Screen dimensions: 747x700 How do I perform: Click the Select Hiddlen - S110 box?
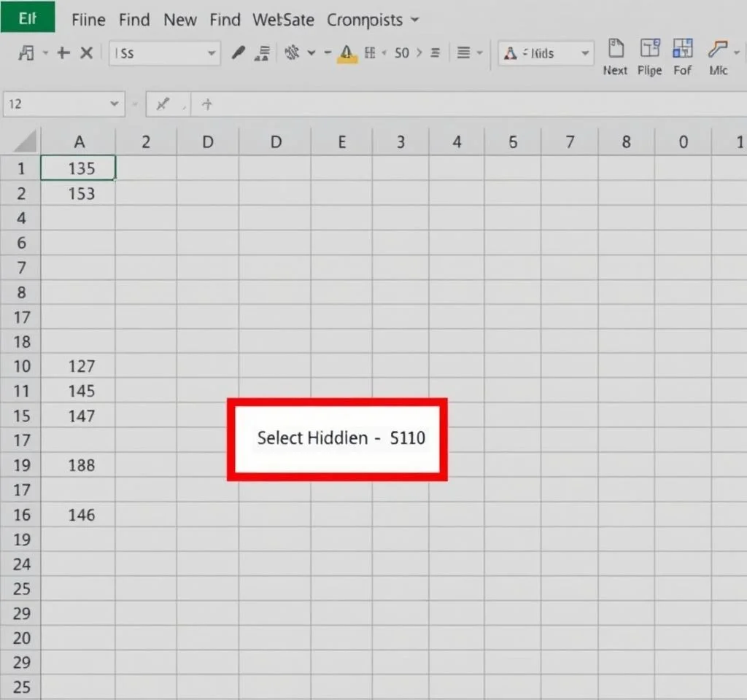click(x=337, y=439)
